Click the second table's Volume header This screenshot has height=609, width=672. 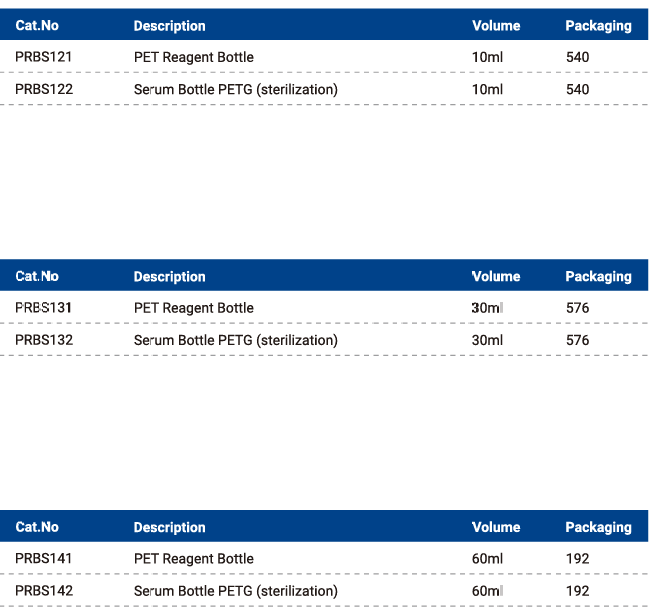click(x=496, y=276)
